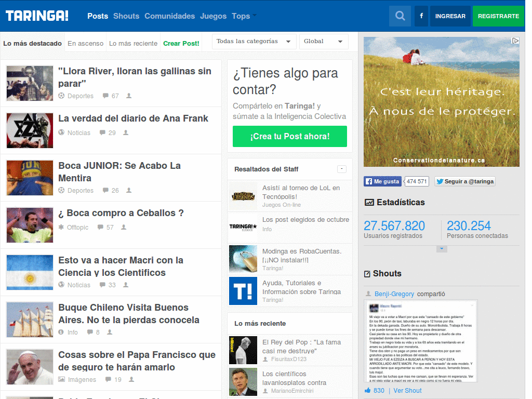532x399 pixels.
Task: Click the search magnifier icon
Action: (x=400, y=16)
